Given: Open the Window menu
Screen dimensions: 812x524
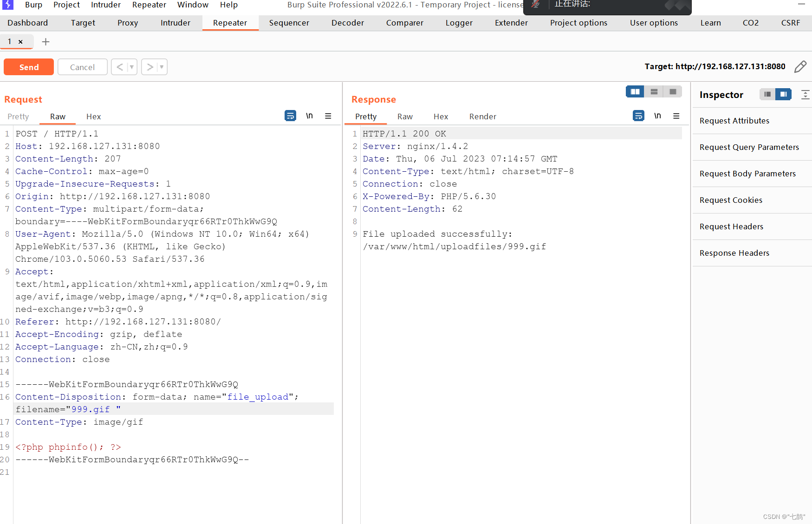Looking at the screenshot, I should click(193, 5).
